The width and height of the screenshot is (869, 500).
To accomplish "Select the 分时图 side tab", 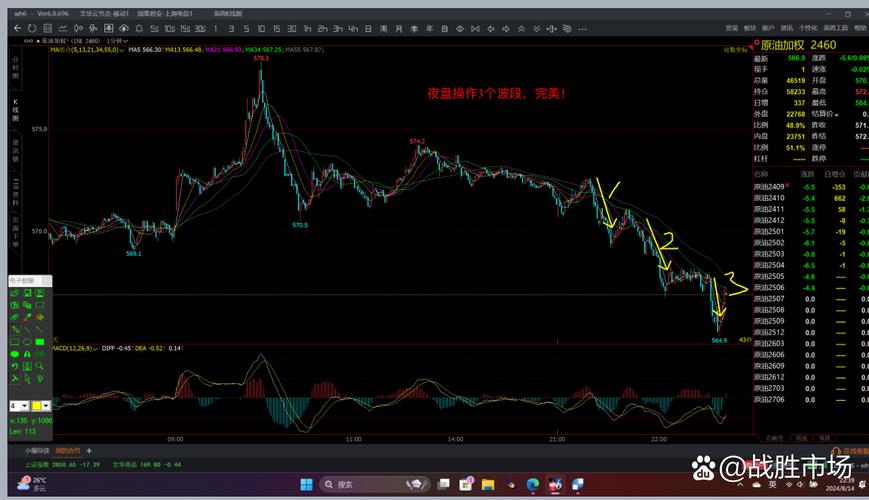I will 16,67.
